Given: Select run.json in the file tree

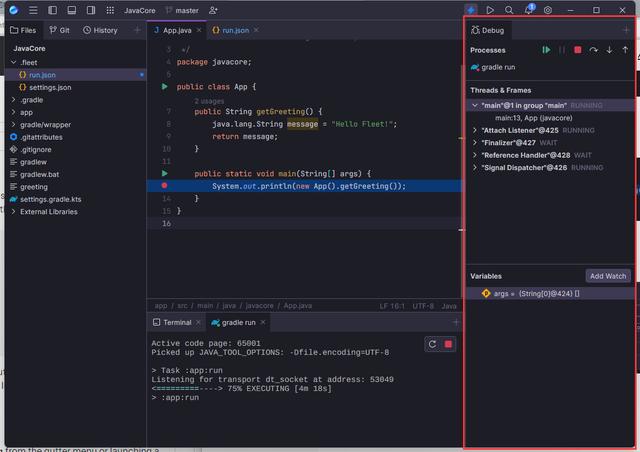Looking at the screenshot, I should [x=76, y=75].
